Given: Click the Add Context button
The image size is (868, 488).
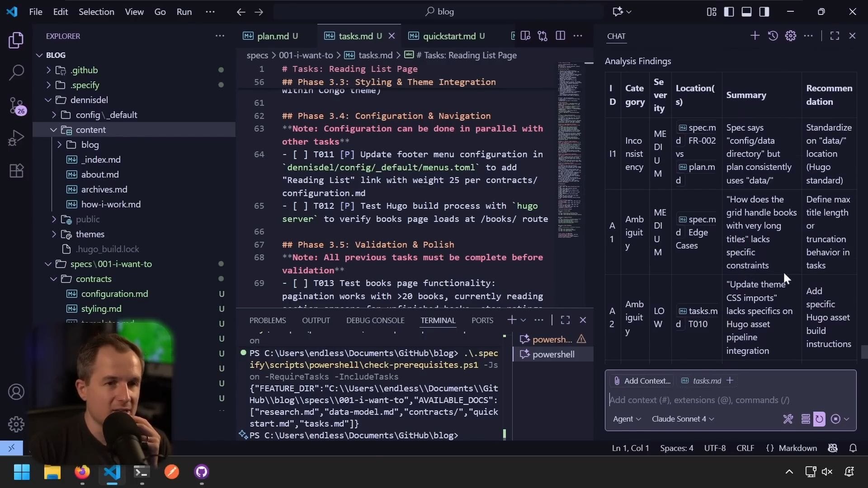Looking at the screenshot, I should pyautogui.click(x=642, y=381).
